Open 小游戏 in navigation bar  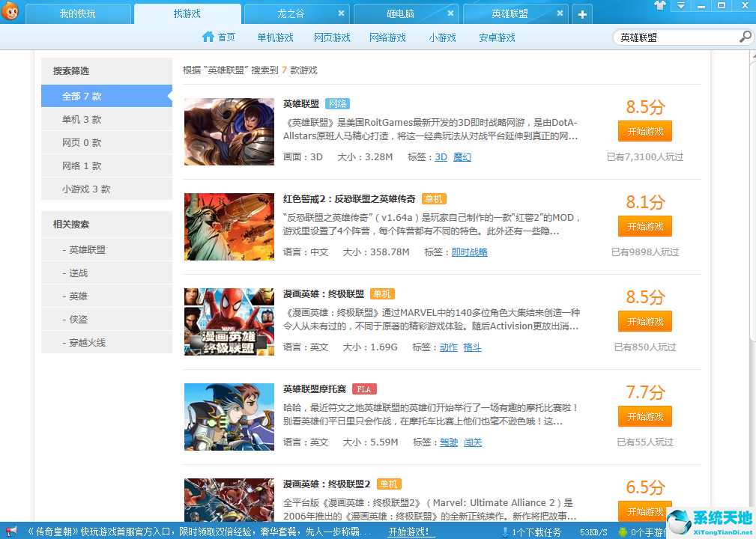[x=443, y=37]
